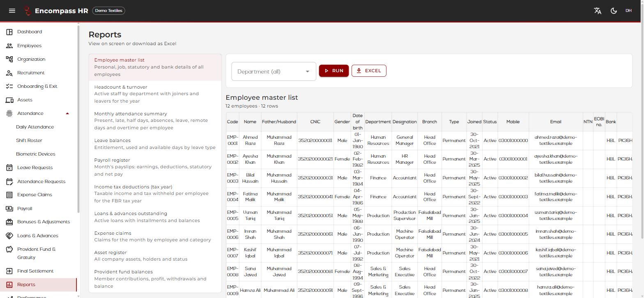The width and height of the screenshot is (644, 298).
Task: Click the Employees sidebar icon
Action: pos(9,46)
